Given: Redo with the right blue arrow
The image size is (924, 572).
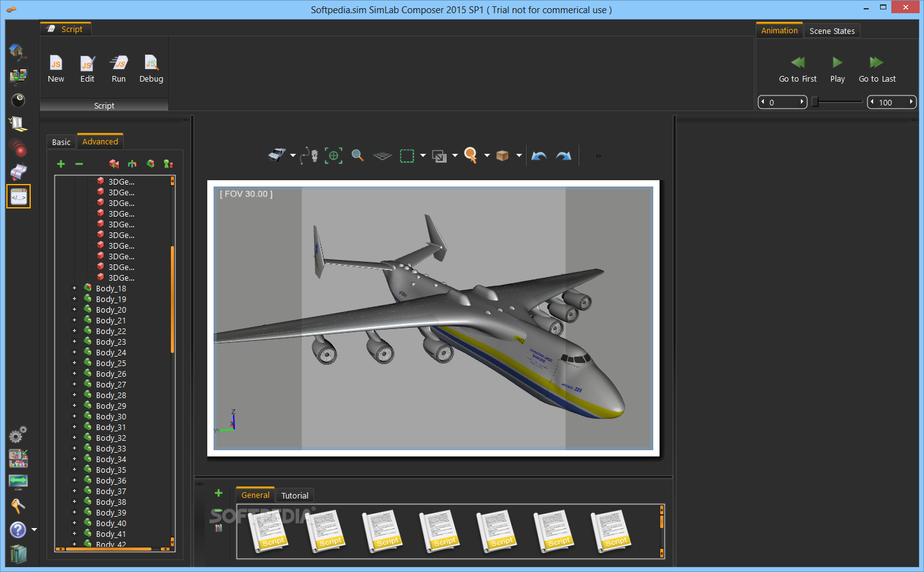Looking at the screenshot, I should pyautogui.click(x=563, y=156).
